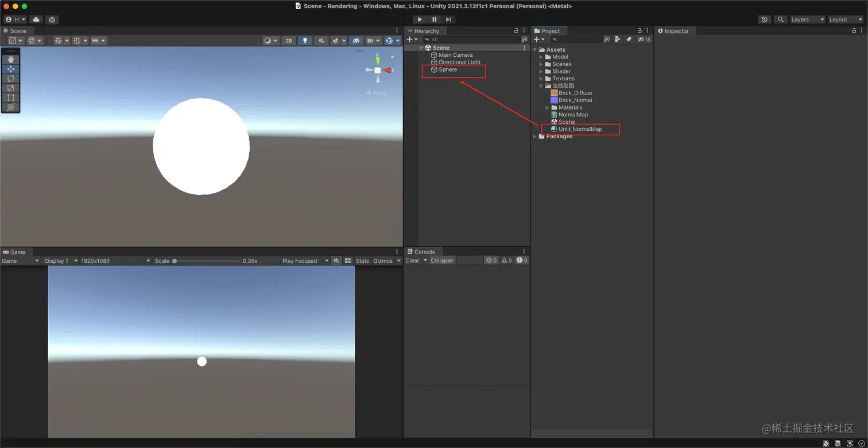The image size is (868, 448).
Task: Select the Hand view tool
Action: click(x=11, y=60)
